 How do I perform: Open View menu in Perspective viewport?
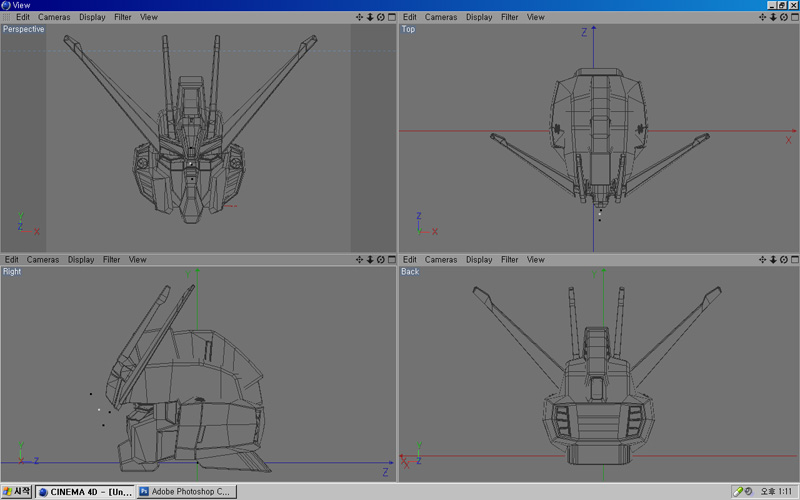click(149, 17)
